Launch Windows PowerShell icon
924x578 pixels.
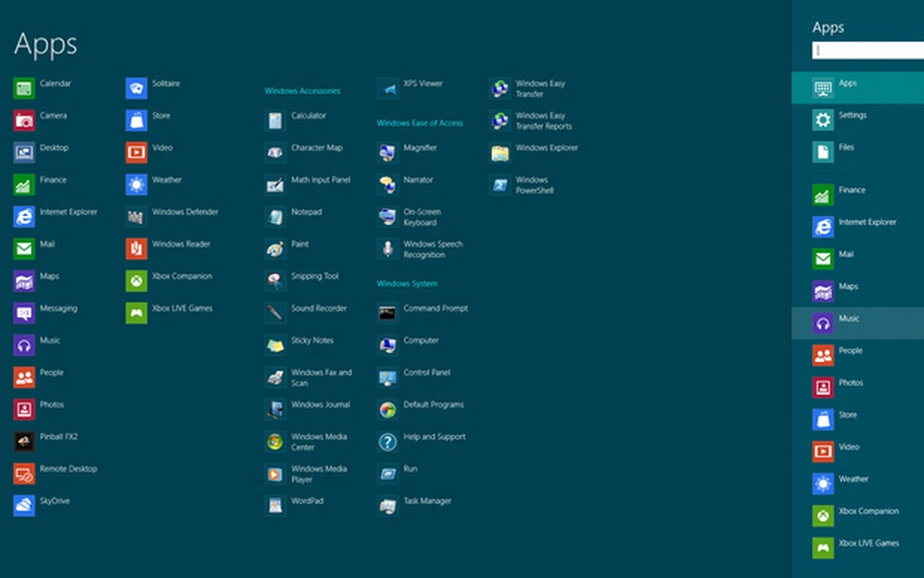tap(500, 185)
